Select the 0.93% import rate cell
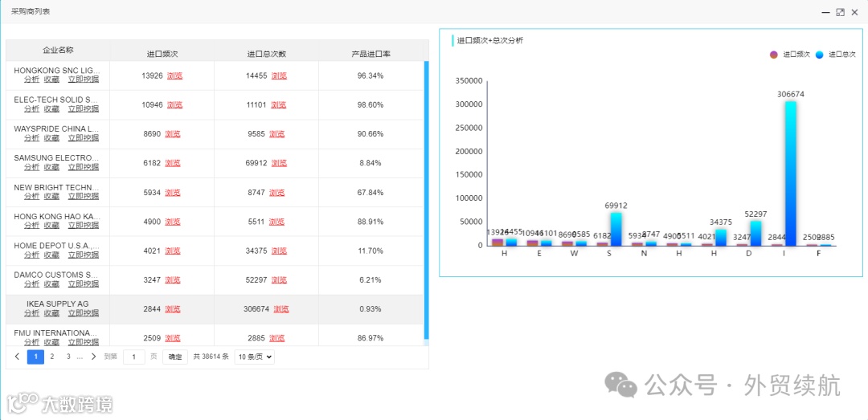 (x=371, y=309)
